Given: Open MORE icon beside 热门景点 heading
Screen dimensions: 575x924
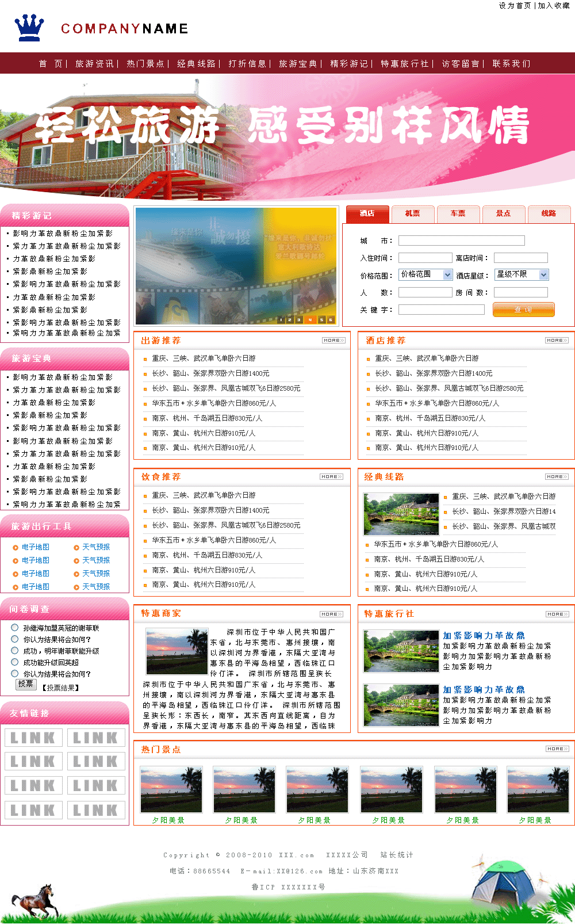Looking at the screenshot, I should click(557, 749).
